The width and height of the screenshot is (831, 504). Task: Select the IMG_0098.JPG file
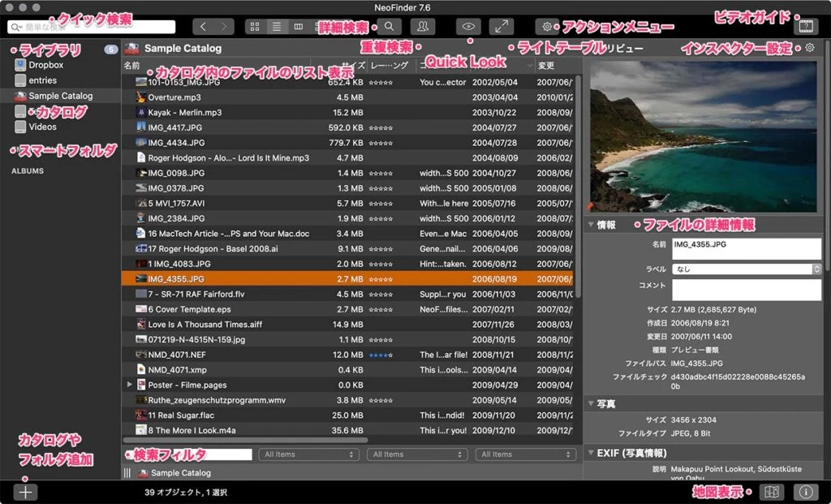point(347,173)
